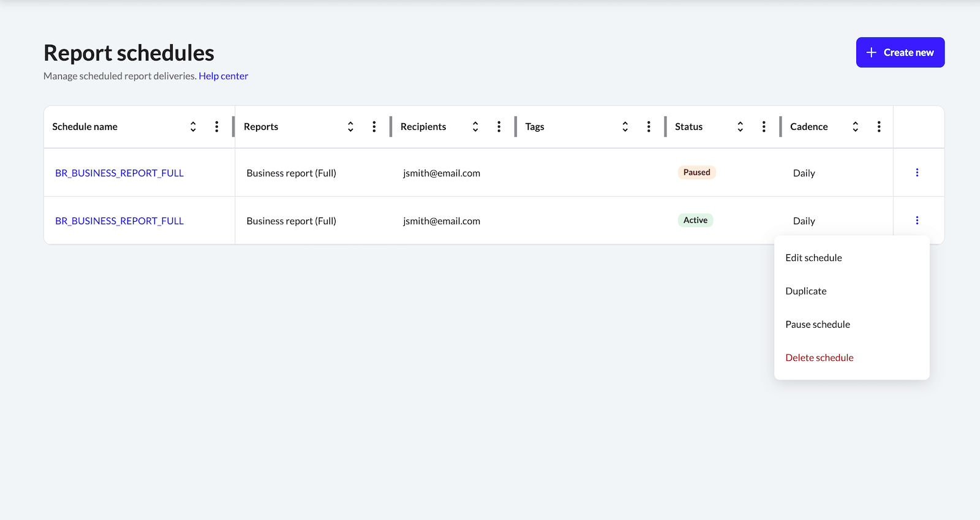Sort the Reports column

350,127
